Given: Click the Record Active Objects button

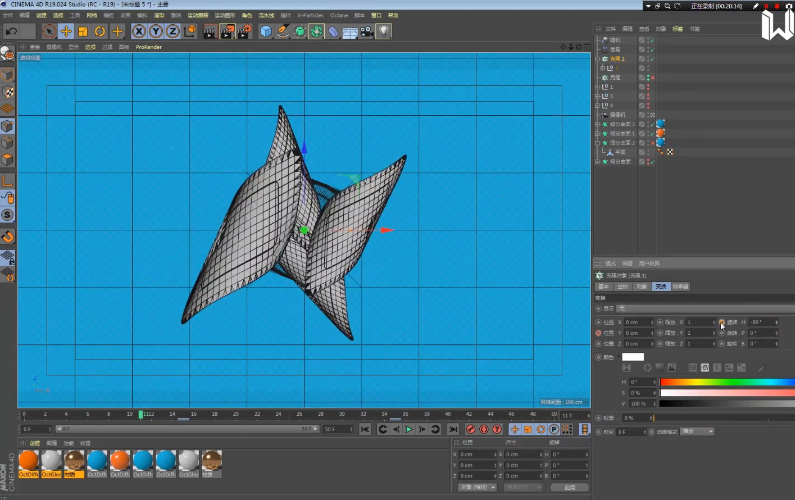Looking at the screenshot, I should point(471,430).
